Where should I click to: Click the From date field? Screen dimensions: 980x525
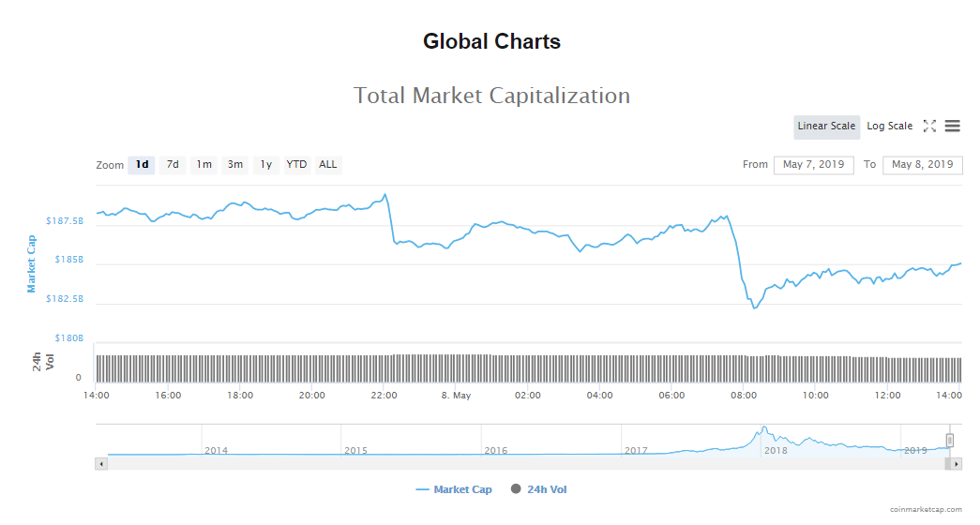click(813, 165)
